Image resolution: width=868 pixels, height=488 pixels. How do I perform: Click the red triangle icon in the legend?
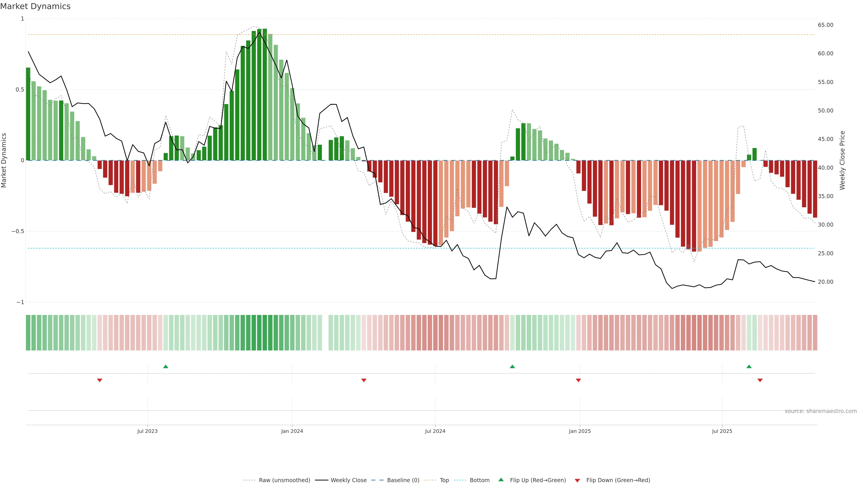[x=577, y=480]
